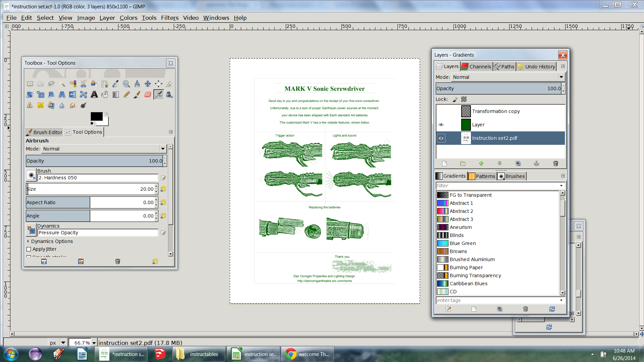
Task: Select the Scissors Select tool
Action: 84,84
